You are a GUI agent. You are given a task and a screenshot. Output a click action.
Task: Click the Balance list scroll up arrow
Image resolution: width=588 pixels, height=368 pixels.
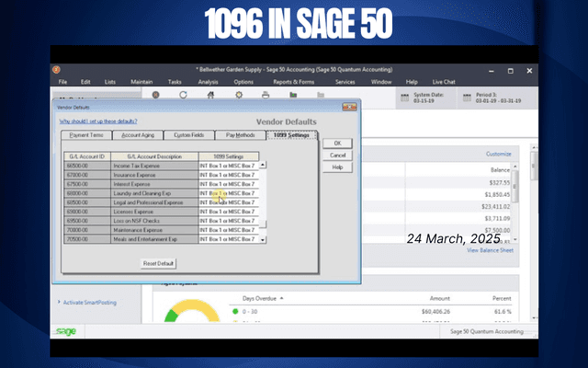(x=515, y=167)
